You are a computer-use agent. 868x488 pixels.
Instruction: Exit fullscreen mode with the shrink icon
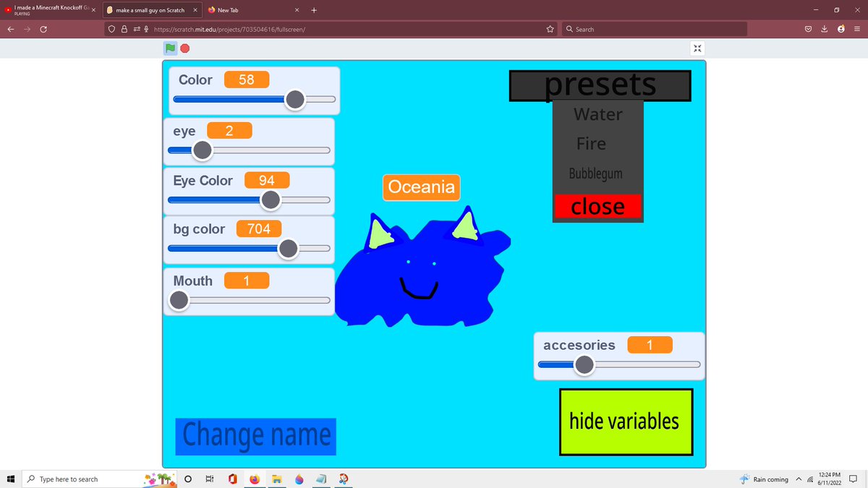(x=697, y=48)
